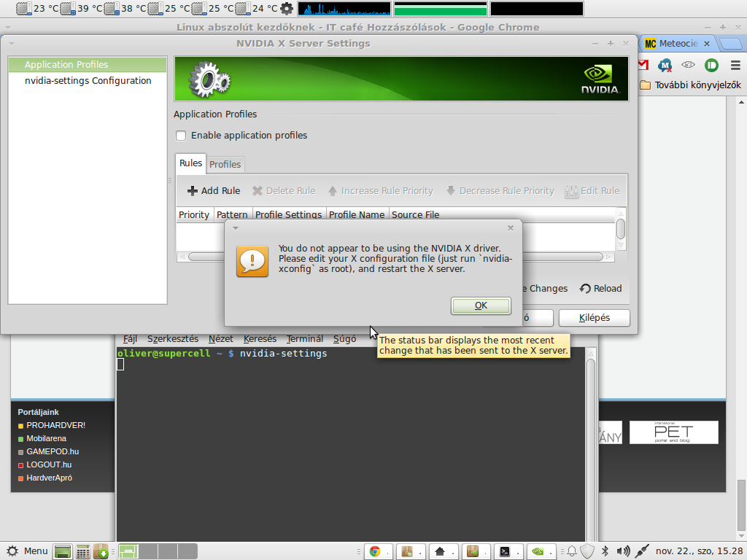Select the Rules tab
This screenshot has height=560, width=747.
(x=190, y=163)
